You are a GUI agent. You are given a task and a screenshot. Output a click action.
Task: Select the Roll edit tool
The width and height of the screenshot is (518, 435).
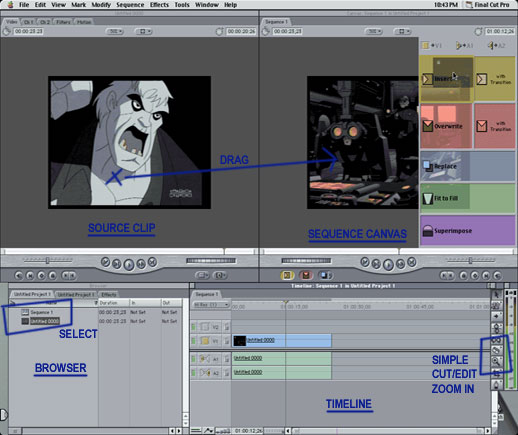click(496, 328)
